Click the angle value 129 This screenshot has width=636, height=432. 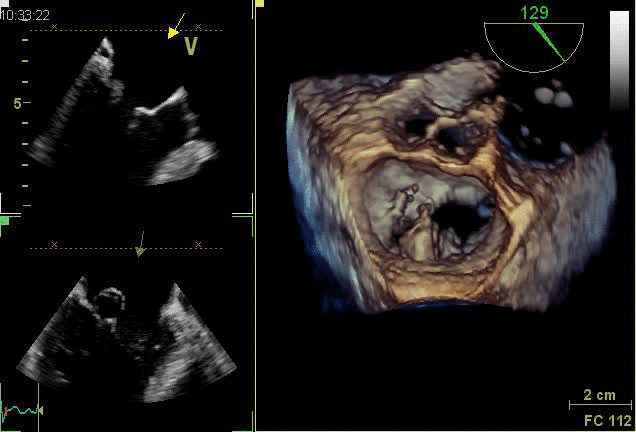pos(534,13)
